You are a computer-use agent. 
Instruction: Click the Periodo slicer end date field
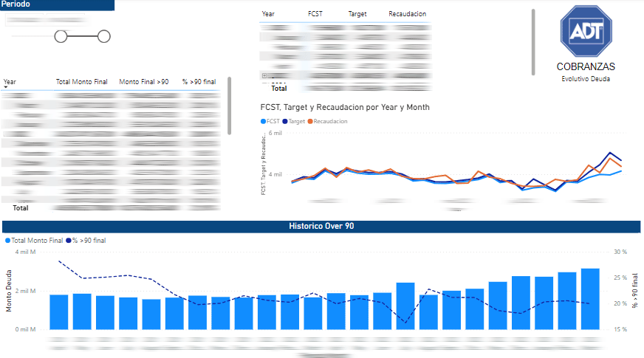point(66,20)
